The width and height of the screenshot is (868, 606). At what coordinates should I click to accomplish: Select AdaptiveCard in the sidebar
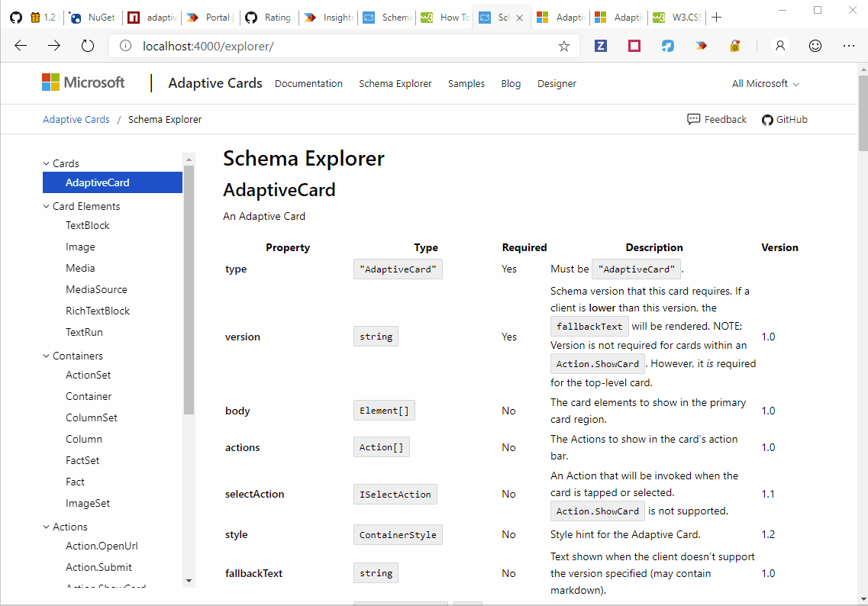[112, 182]
